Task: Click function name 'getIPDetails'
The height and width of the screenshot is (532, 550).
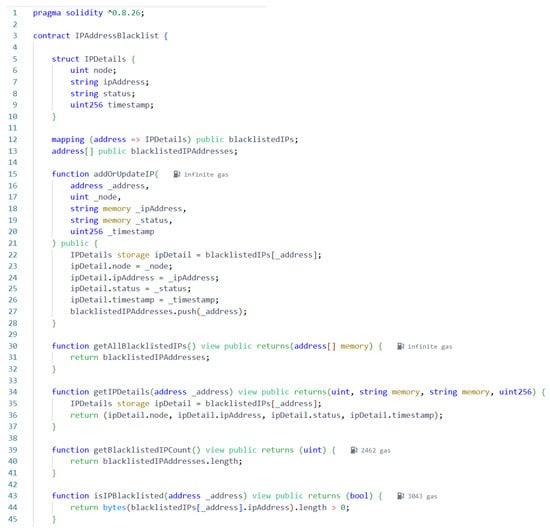Action: [x=121, y=392]
